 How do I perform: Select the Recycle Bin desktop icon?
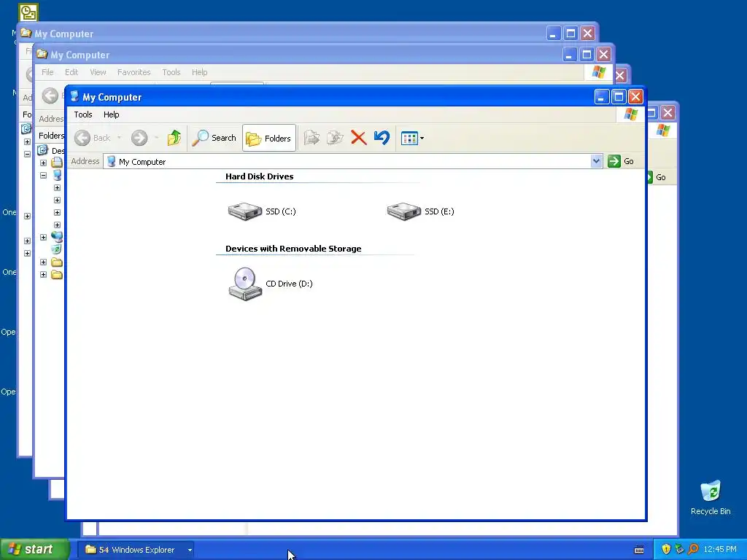(x=711, y=498)
